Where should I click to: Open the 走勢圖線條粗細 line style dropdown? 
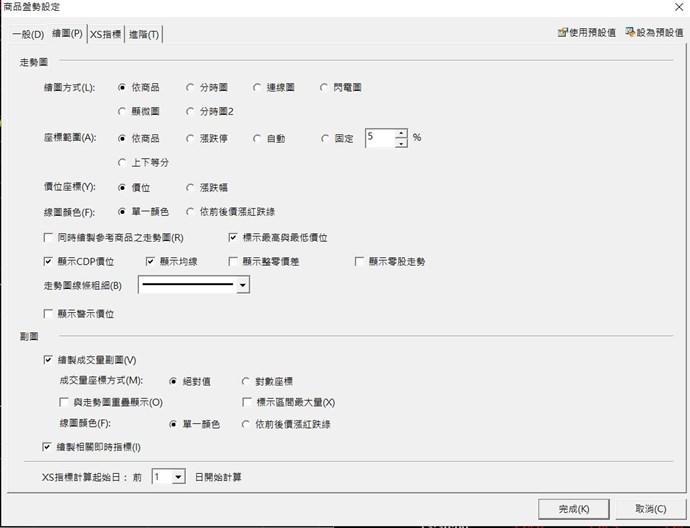[242, 286]
